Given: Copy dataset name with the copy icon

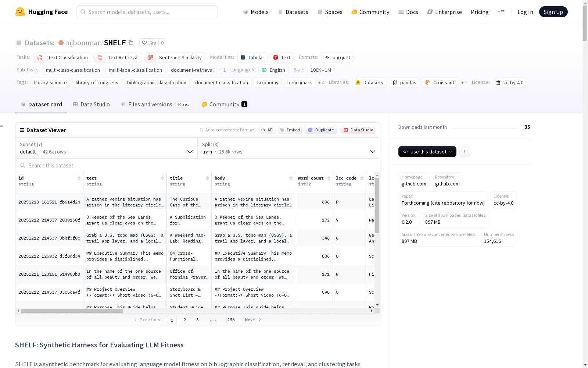Looking at the screenshot, I should (x=131, y=43).
